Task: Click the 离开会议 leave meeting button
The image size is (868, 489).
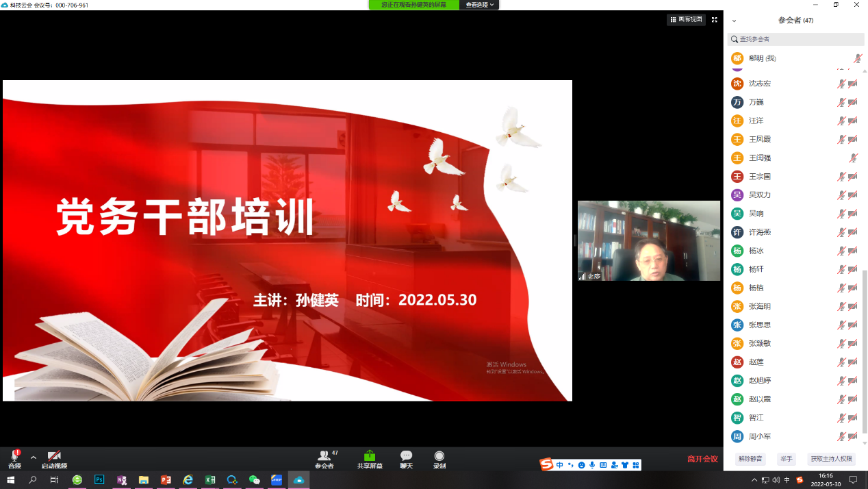Action: coord(702,459)
